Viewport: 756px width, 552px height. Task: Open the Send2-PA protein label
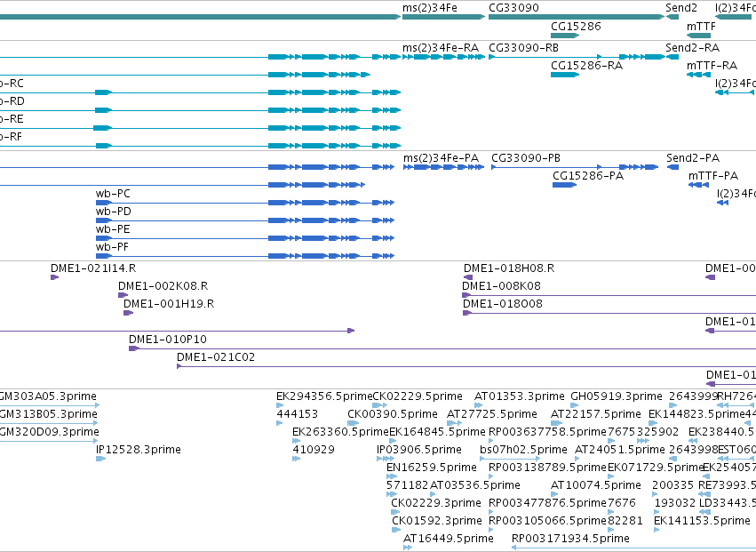(x=693, y=159)
